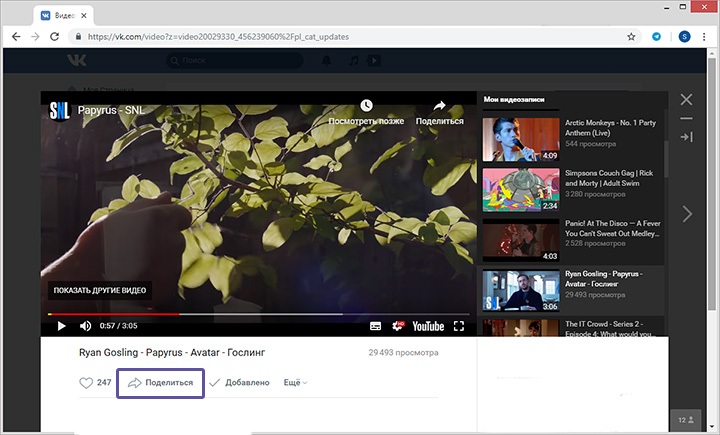Close the video overlay with X icon
Image resolution: width=720 pixels, height=435 pixels.
pos(686,100)
